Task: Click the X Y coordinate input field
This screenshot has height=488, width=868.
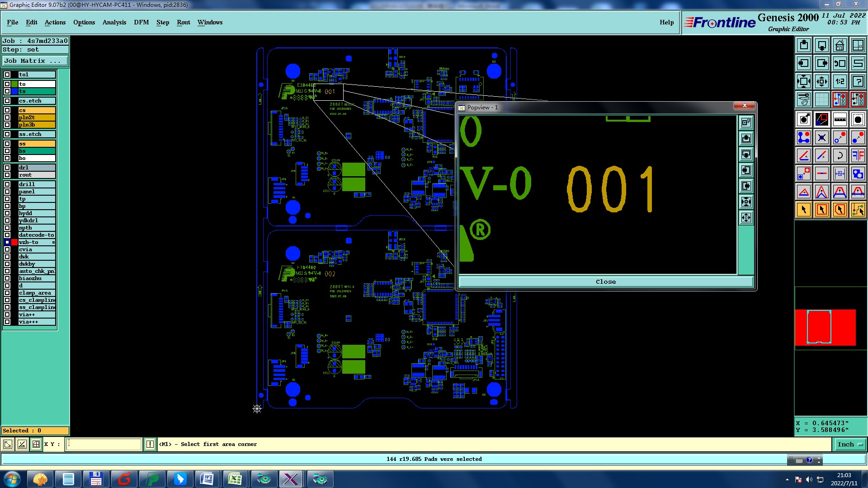Action: 104,445
